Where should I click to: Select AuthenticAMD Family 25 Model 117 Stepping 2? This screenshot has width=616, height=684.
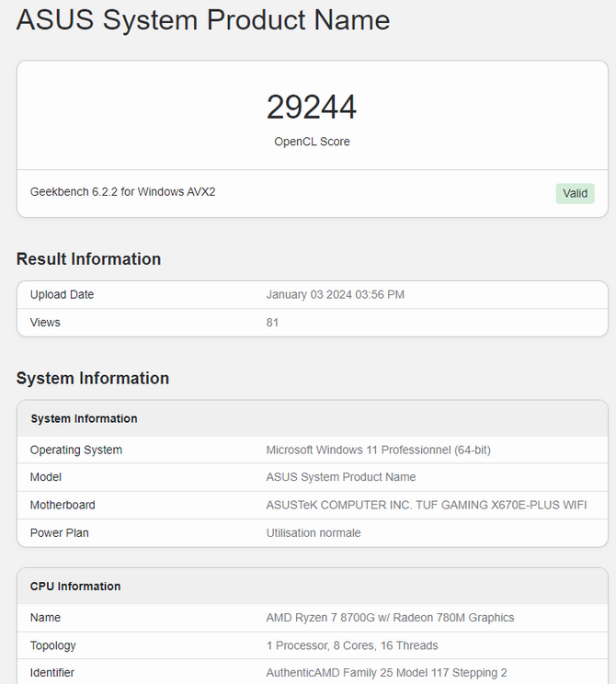coord(386,673)
